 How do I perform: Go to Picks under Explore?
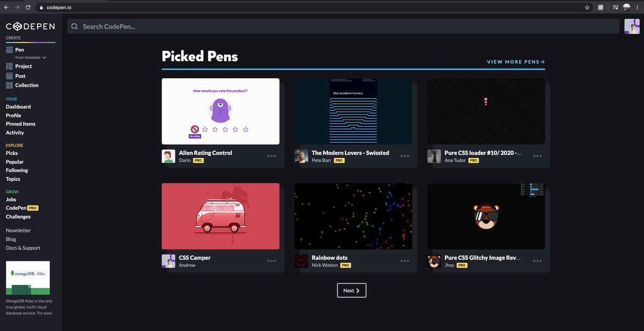[12, 153]
